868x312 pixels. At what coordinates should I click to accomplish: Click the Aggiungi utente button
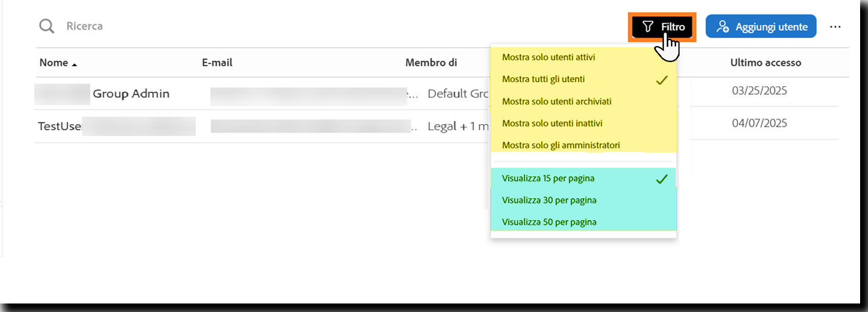[761, 27]
